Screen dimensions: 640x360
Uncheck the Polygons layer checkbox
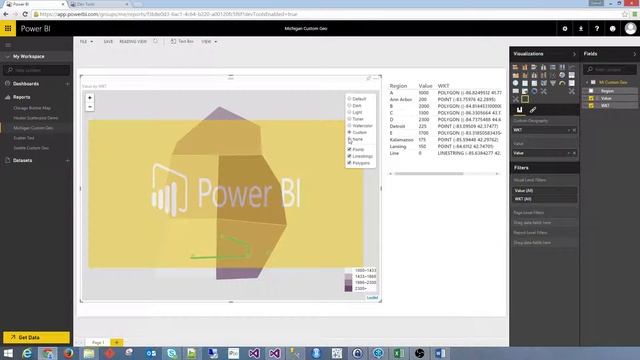[349, 163]
